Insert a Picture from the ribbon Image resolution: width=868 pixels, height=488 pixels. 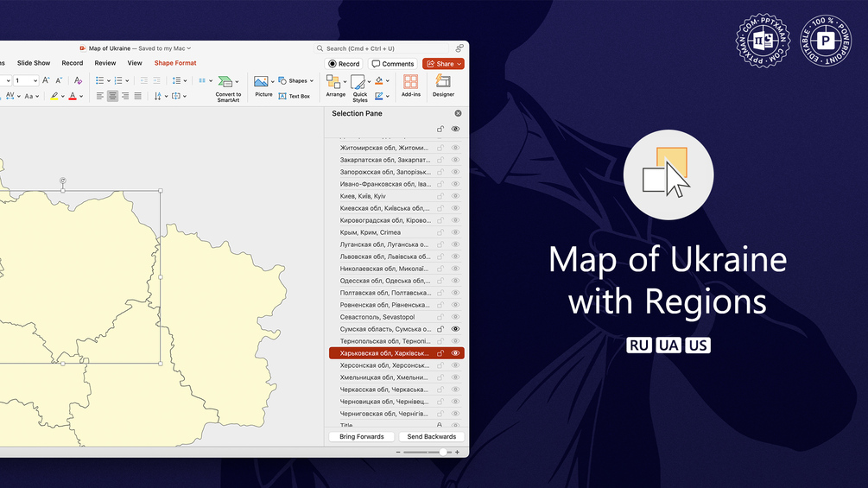pos(263,87)
